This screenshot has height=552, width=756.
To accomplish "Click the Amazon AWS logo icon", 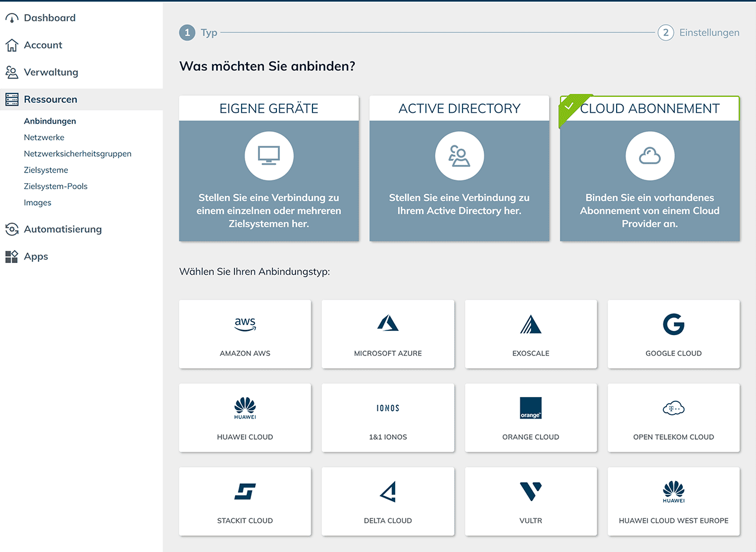I will (245, 324).
